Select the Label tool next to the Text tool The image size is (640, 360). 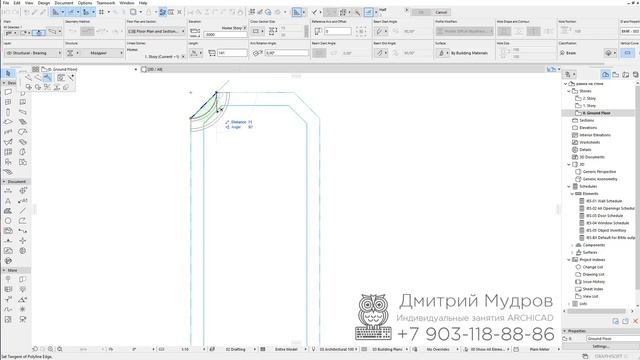(x=23, y=201)
